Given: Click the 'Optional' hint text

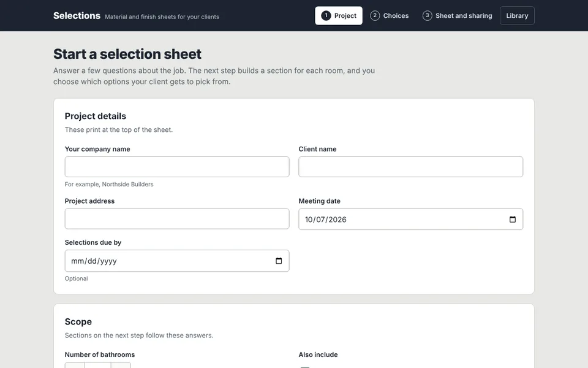Looking at the screenshot, I should pyautogui.click(x=76, y=278).
